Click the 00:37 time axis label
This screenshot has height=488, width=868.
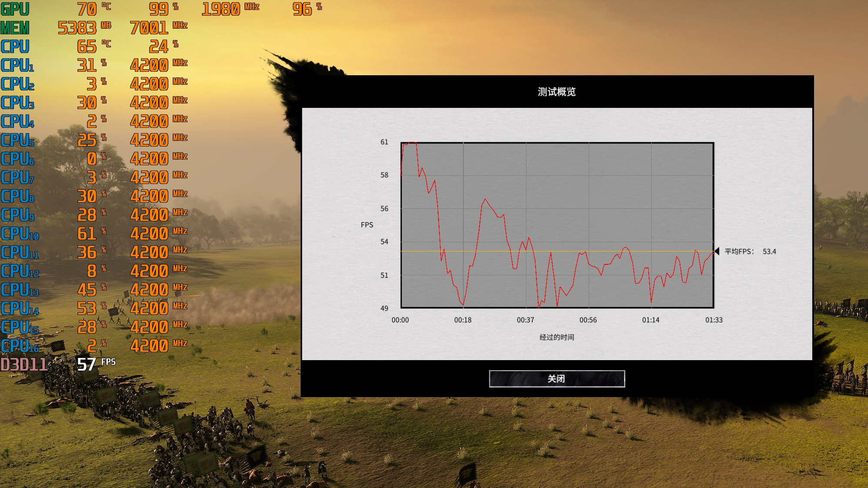525,320
